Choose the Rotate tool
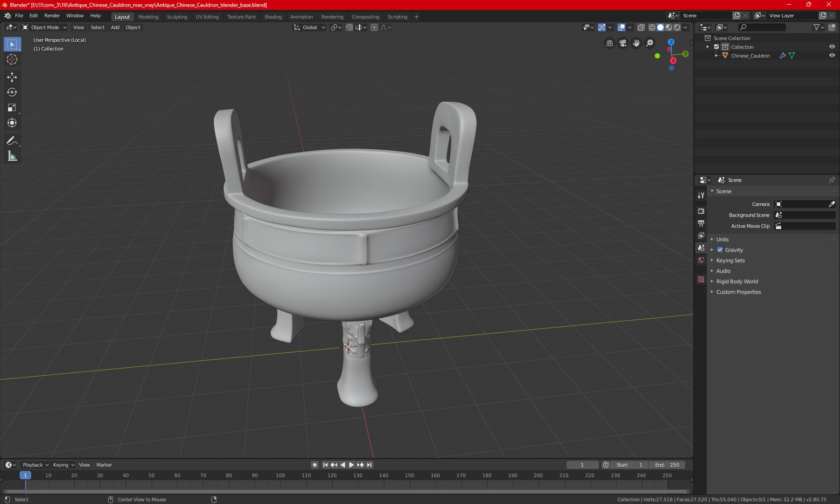 coord(12,92)
